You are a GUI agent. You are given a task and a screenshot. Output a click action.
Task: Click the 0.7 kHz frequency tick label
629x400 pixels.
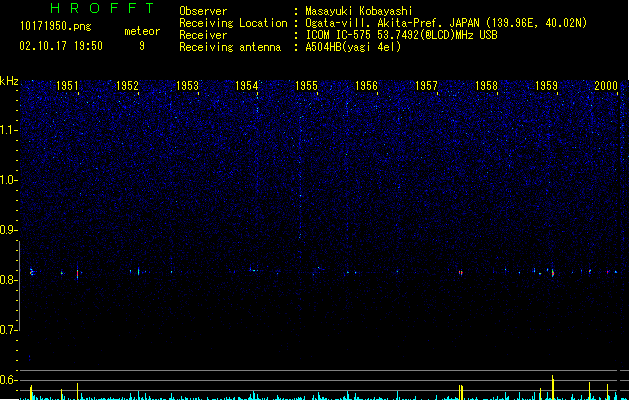pyautogui.click(x=8, y=330)
